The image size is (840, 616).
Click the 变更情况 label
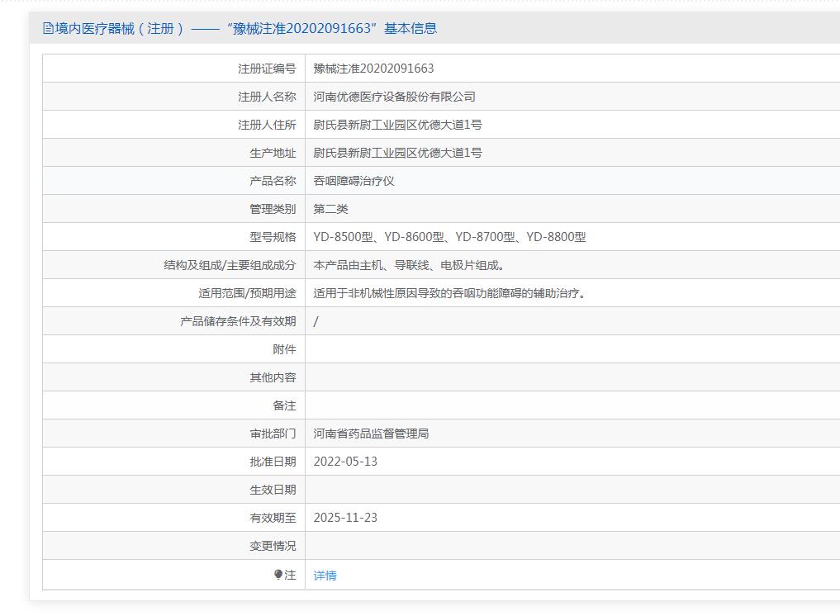coord(273,547)
